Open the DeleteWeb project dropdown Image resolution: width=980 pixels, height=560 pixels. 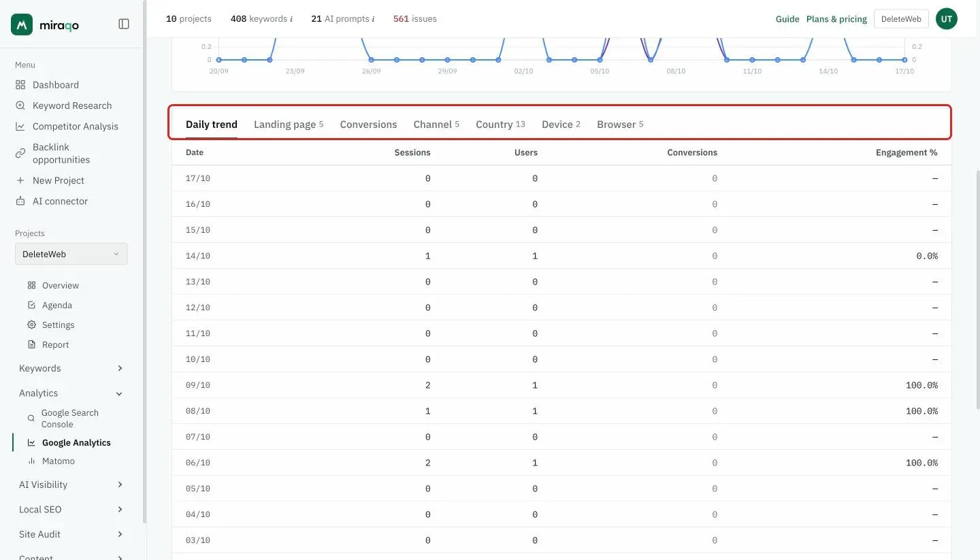pos(71,254)
